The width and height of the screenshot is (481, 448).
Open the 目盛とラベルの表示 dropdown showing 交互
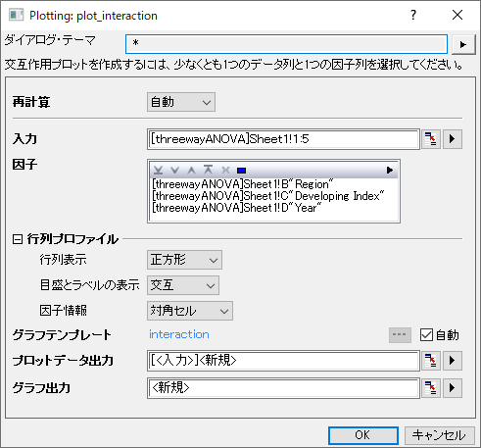[183, 285]
